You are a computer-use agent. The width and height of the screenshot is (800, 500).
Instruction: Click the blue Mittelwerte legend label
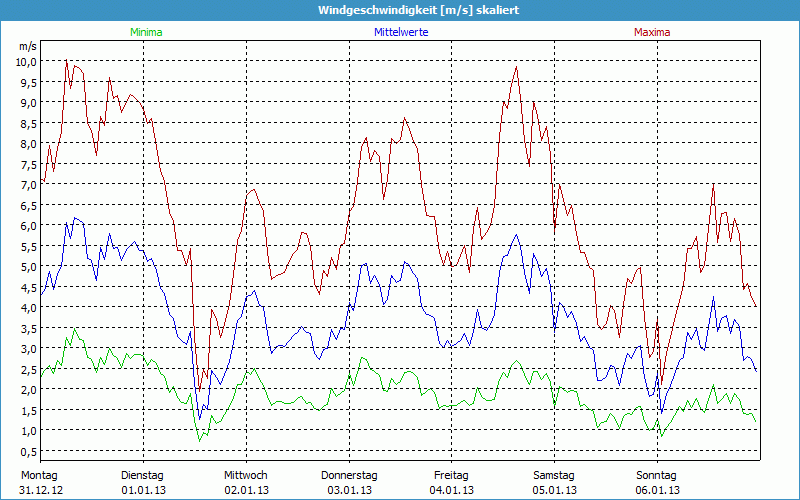[x=401, y=32]
